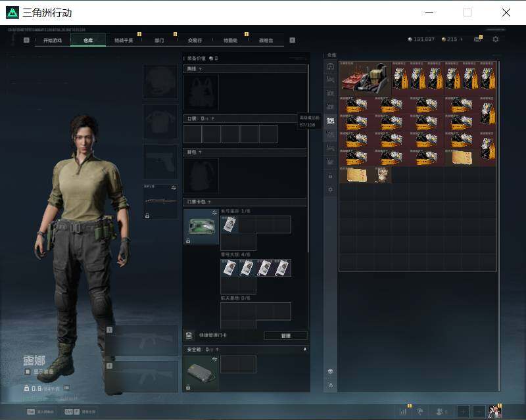The image size is (526, 420).
Task: Click primary weapon slot 2
Action: tap(142, 377)
